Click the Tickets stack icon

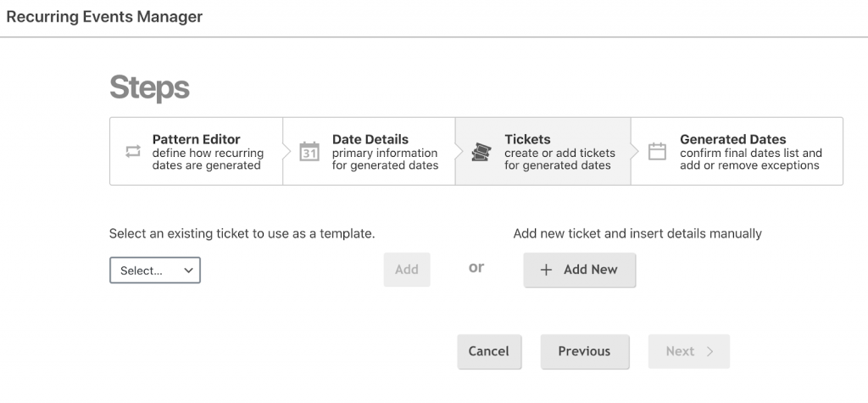pyautogui.click(x=481, y=151)
